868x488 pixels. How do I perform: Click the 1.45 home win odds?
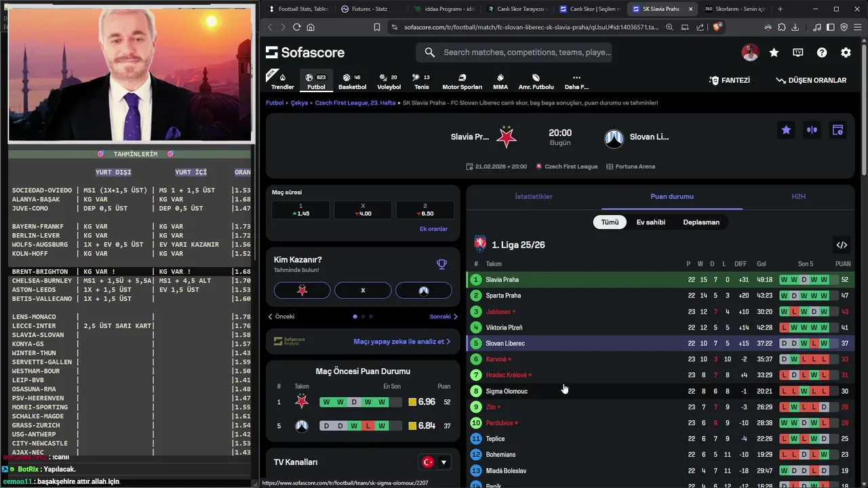click(x=301, y=210)
